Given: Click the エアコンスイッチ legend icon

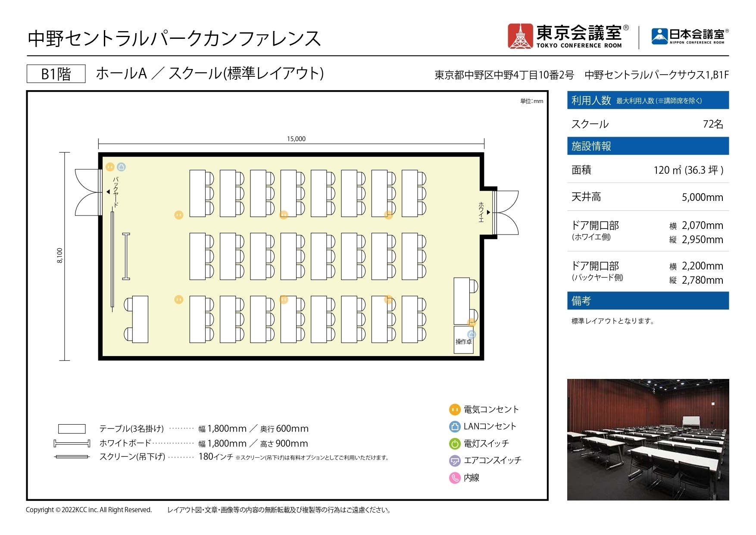Looking at the screenshot, I should (455, 460).
